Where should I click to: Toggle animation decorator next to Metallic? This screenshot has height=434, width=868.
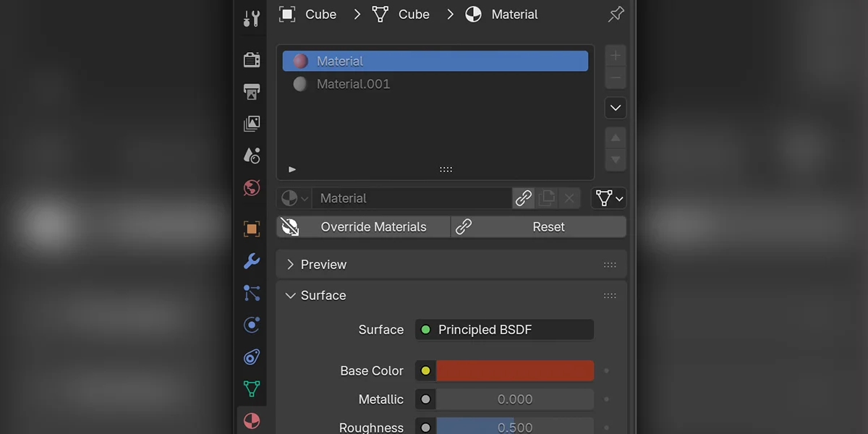point(606,399)
